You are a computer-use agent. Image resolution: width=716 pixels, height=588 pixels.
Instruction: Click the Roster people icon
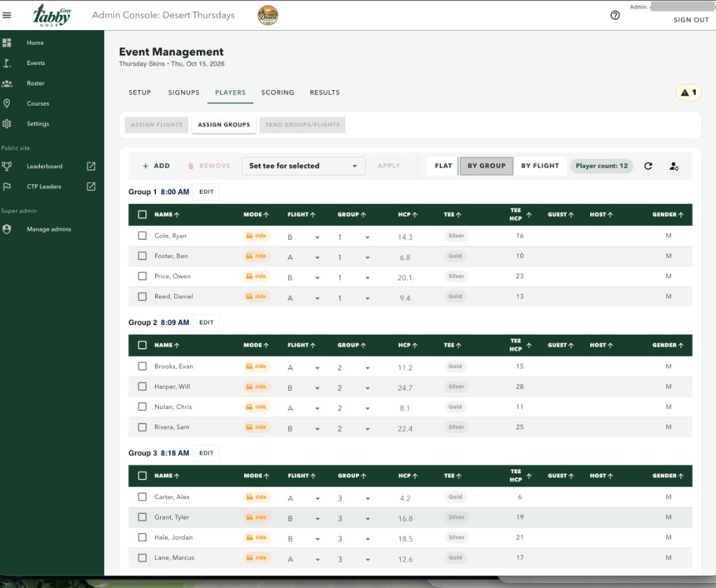coord(7,83)
